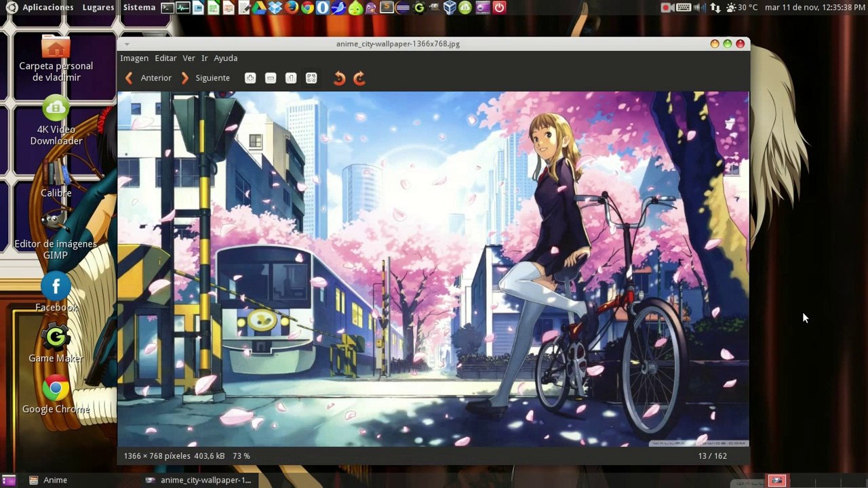Image resolution: width=868 pixels, height=488 pixels.
Task: Launch Chrome from the top panel
Action: [308, 7]
